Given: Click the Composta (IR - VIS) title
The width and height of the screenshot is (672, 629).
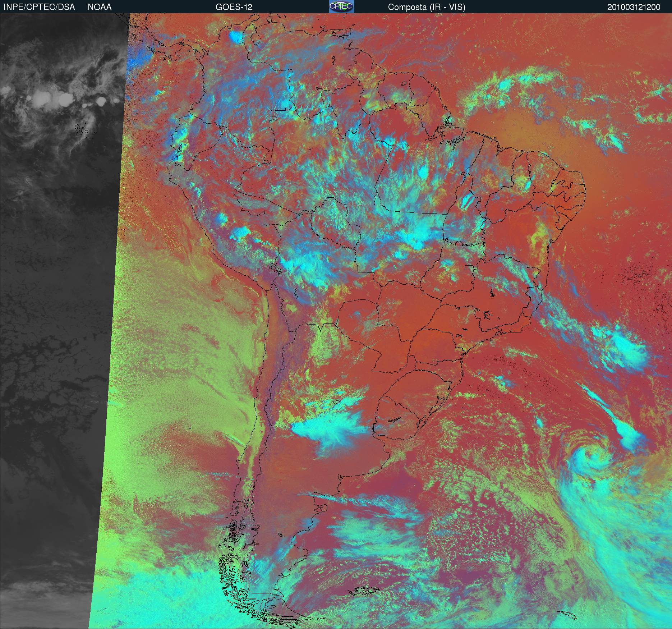Looking at the screenshot, I should pos(427,7).
